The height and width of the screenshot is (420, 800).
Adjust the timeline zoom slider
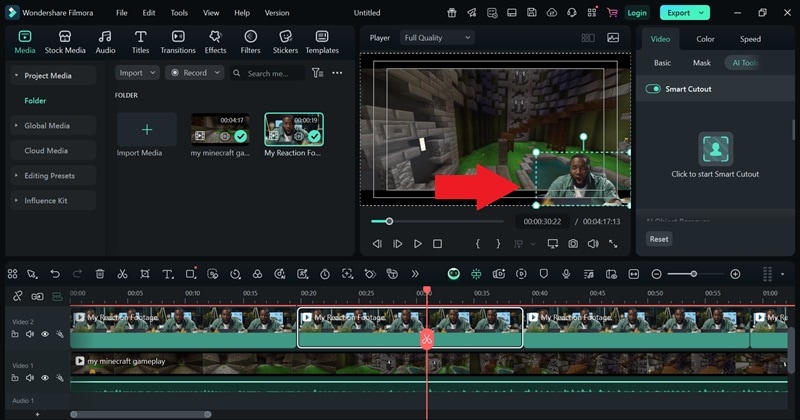(693, 274)
